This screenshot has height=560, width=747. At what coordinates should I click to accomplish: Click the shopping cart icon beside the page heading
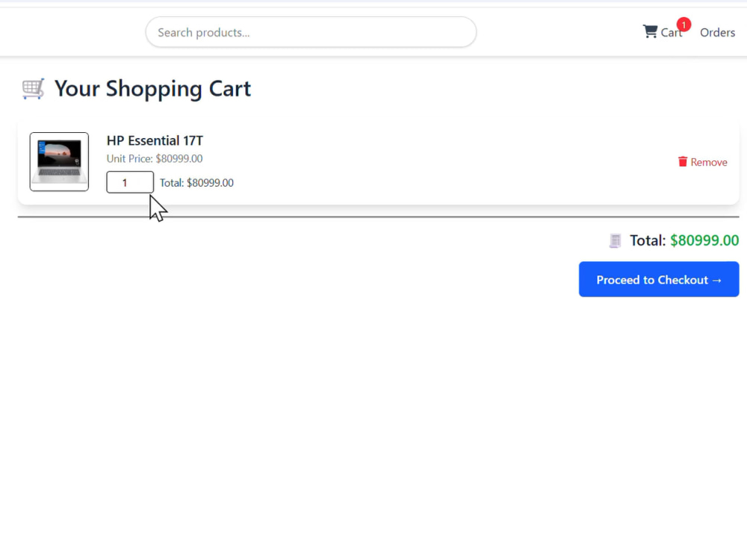tap(34, 89)
